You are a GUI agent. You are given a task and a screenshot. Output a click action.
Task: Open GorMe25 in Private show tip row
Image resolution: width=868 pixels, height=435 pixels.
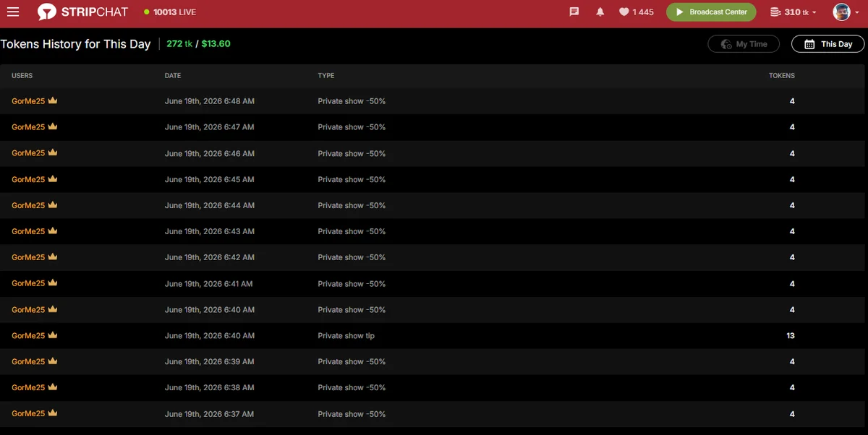28,335
